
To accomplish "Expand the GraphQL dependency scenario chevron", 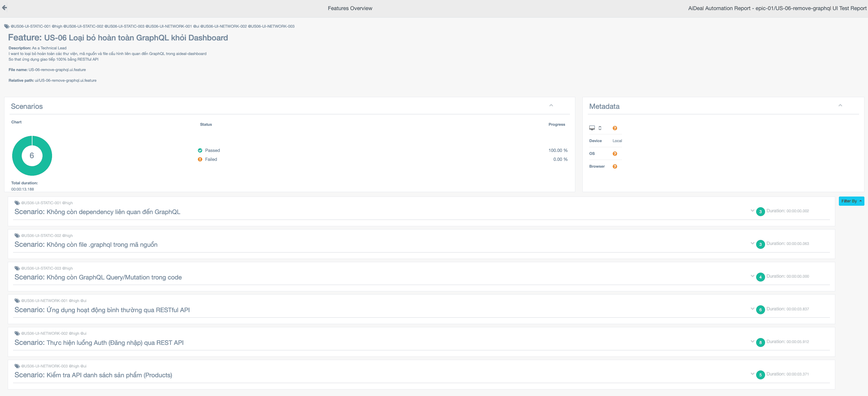I will pyautogui.click(x=752, y=211).
